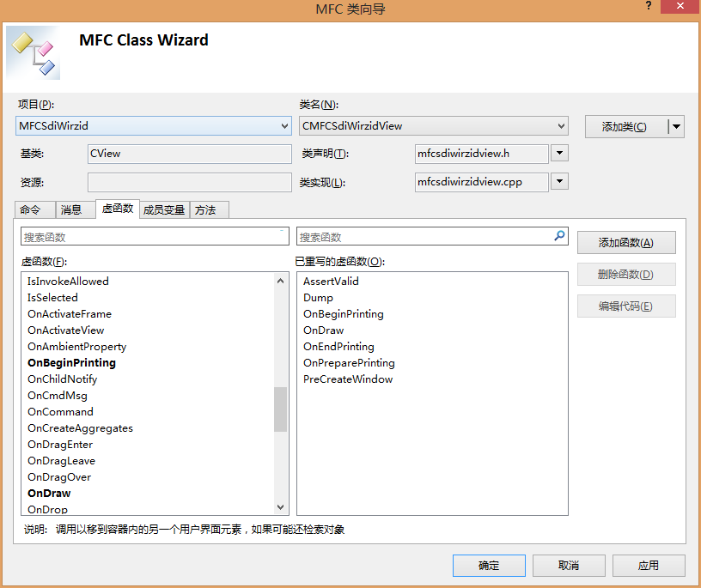The image size is (701, 588).
Task: Open the project combo box MFCSdiWirzid
Action: (153, 126)
